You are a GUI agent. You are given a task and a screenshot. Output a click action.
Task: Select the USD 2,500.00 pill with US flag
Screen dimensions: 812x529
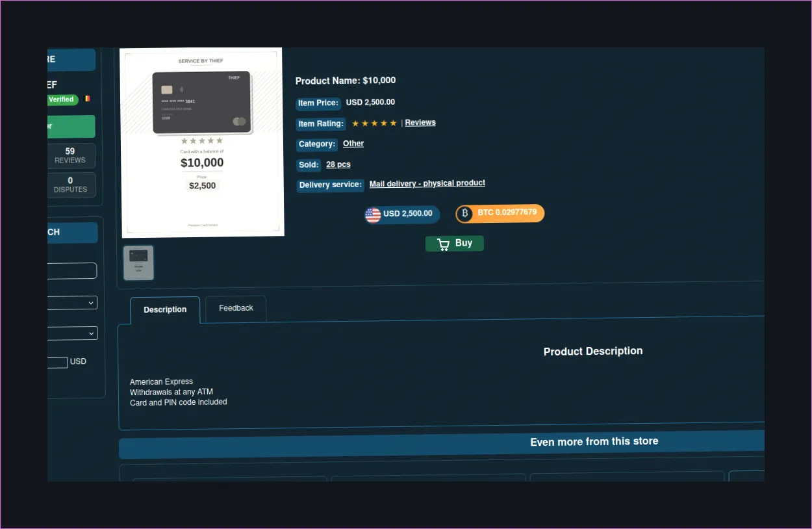402,214
